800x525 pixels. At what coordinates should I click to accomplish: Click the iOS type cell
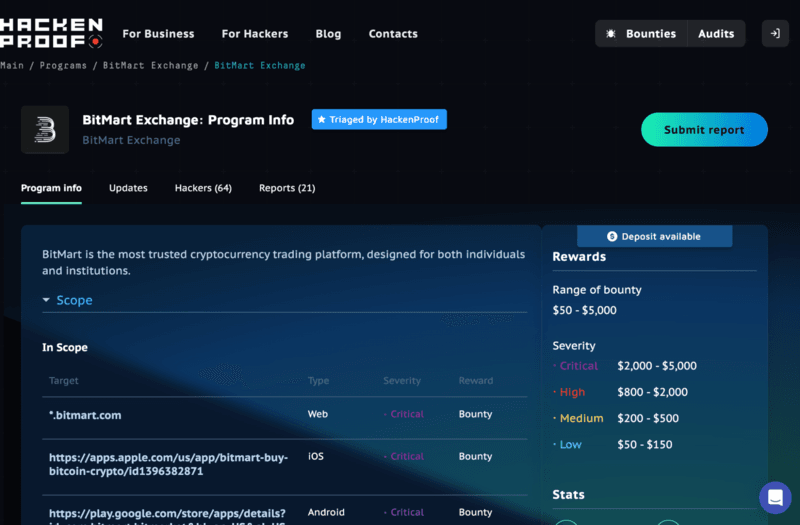point(316,456)
